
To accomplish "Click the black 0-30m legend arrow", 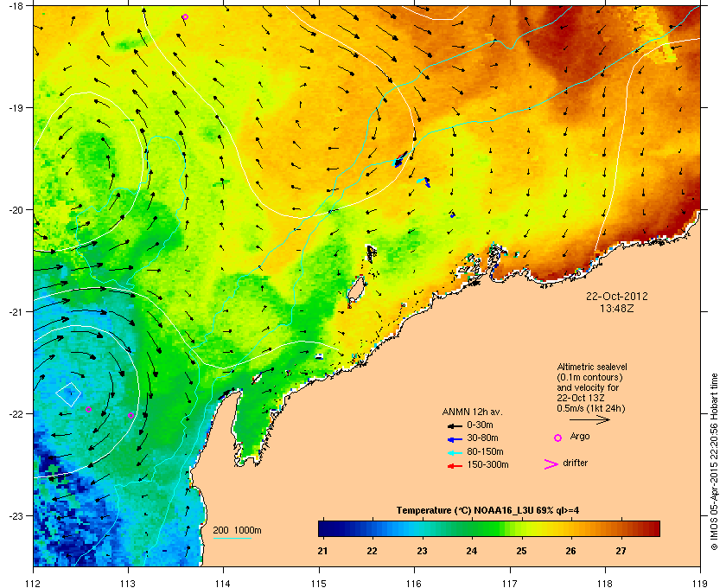I will pos(455,425).
